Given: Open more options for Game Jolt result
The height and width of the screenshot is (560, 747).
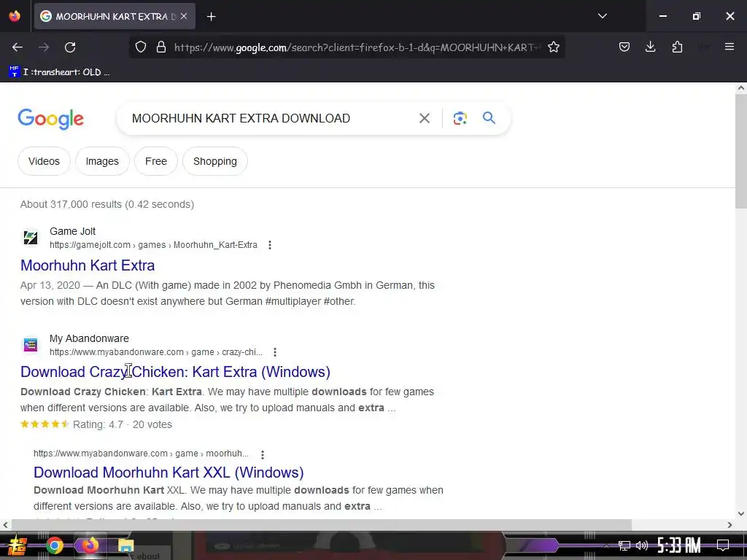Looking at the screenshot, I should tap(270, 245).
